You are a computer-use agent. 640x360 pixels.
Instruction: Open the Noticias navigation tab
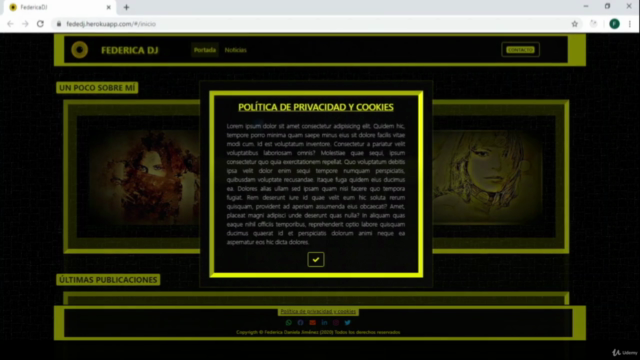[x=236, y=50]
